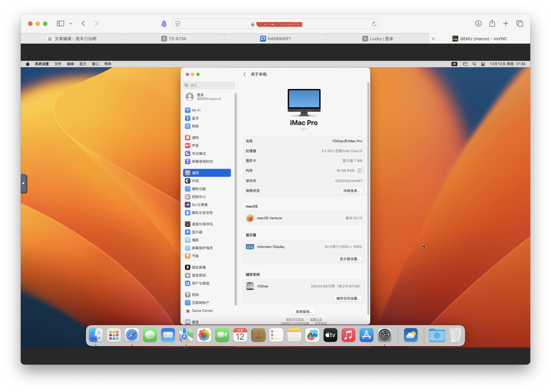The image size is (551, 392).
Task: Select Game Center in sidebar
Action: [x=207, y=311]
